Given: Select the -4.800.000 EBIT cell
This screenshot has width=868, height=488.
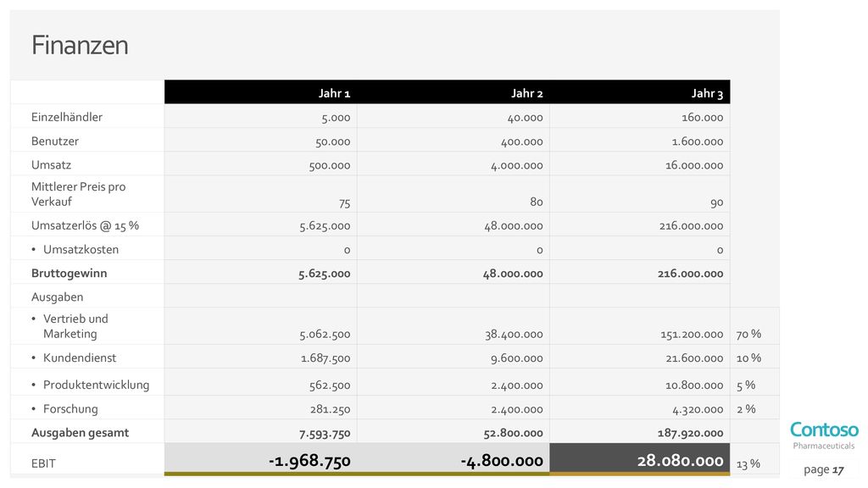Looking at the screenshot, I should (x=453, y=459).
